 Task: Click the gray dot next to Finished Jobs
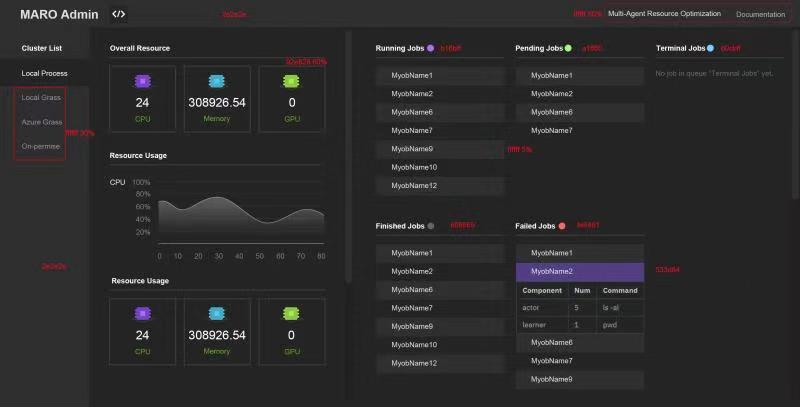point(431,226)
